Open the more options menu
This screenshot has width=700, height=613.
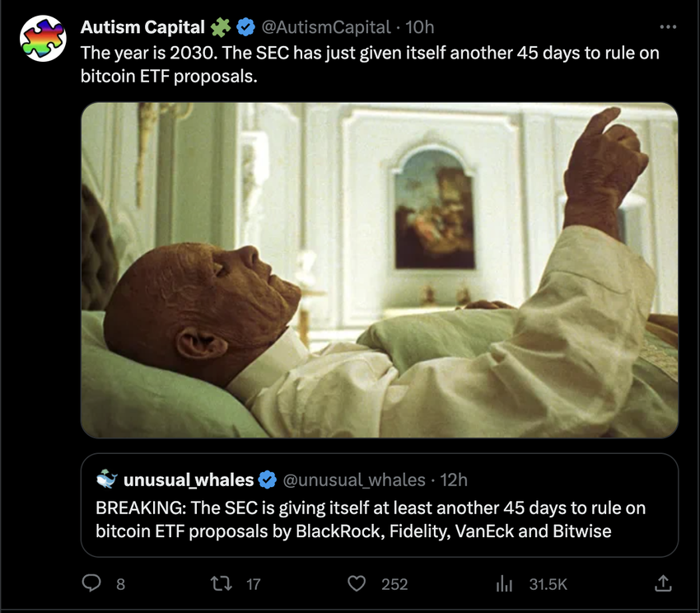click(669, 26)
